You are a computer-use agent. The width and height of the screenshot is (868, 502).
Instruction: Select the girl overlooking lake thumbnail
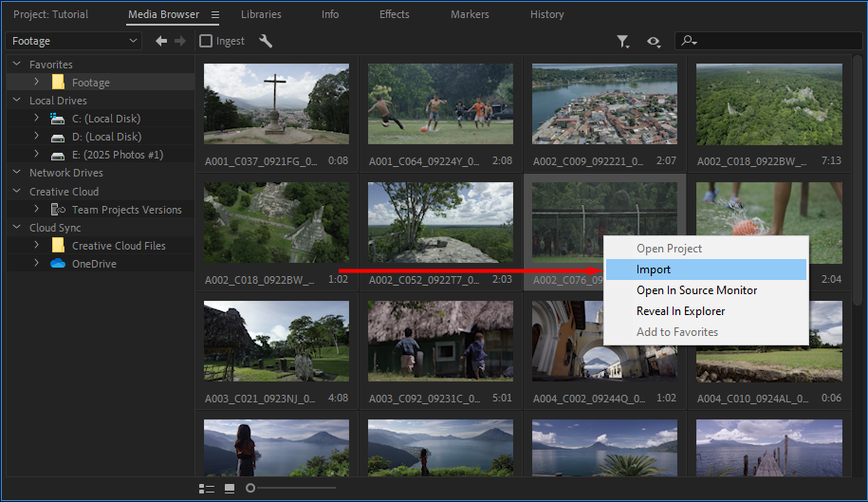tap(276, 448)
